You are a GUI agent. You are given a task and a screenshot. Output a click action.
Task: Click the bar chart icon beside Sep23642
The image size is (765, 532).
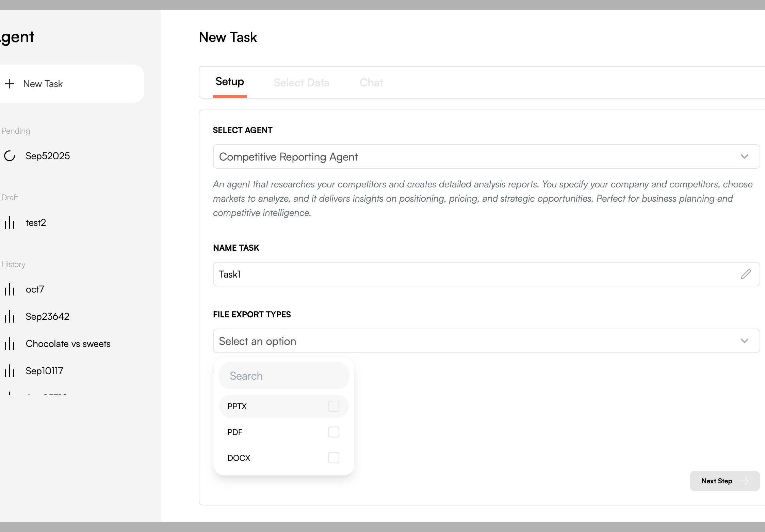click(10, 317)
